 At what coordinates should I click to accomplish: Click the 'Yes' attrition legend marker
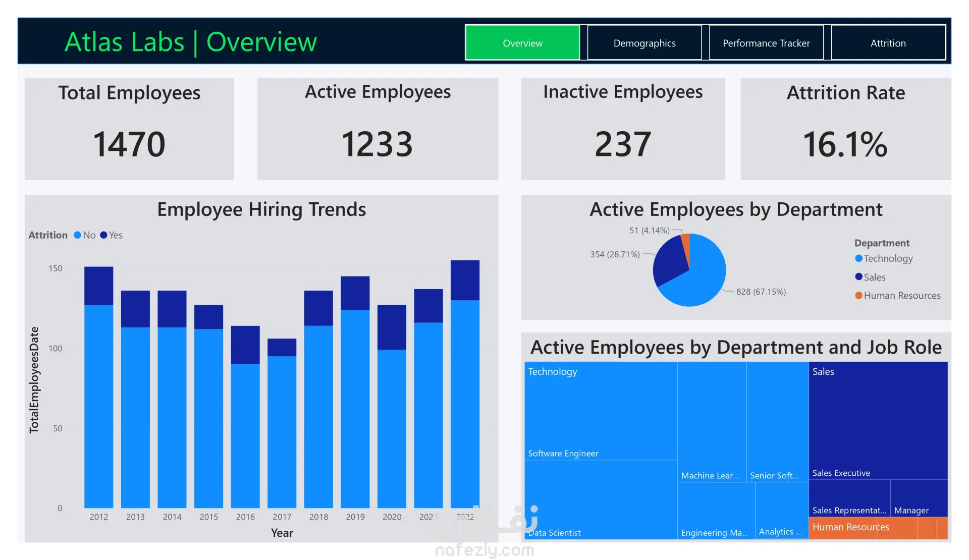[104, 235]
